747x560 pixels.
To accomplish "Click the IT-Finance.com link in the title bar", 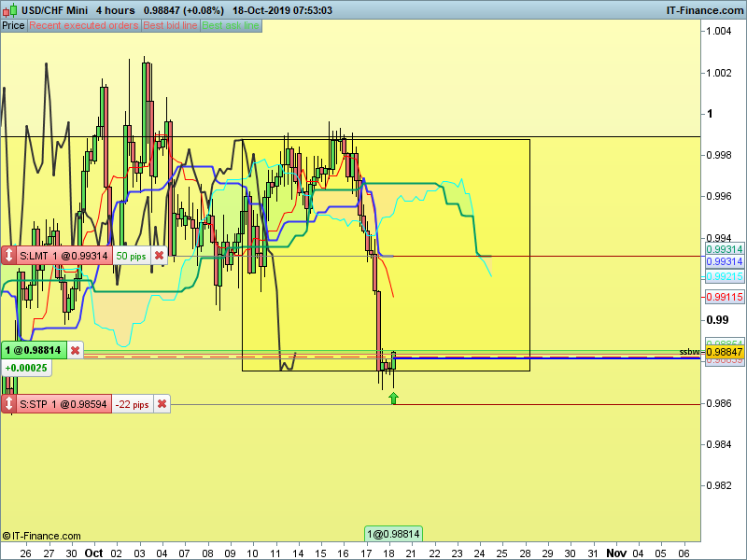I will (705, 10).
